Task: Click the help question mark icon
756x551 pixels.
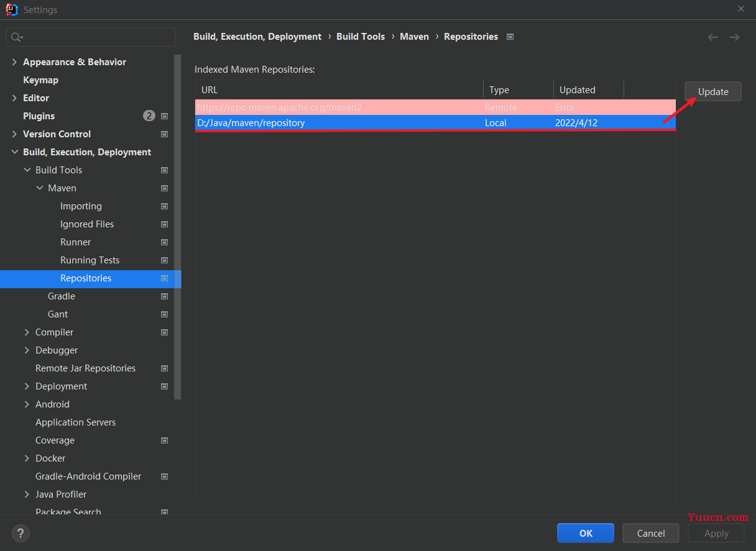Action: point(21,533)
